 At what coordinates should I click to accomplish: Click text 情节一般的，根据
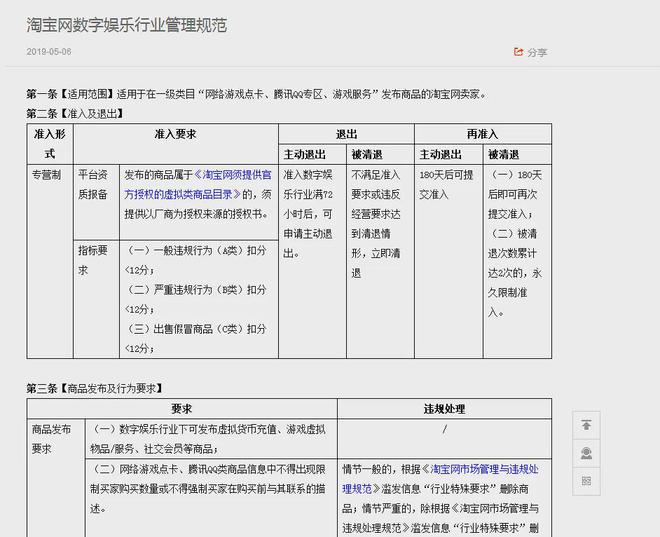point(381,469)
